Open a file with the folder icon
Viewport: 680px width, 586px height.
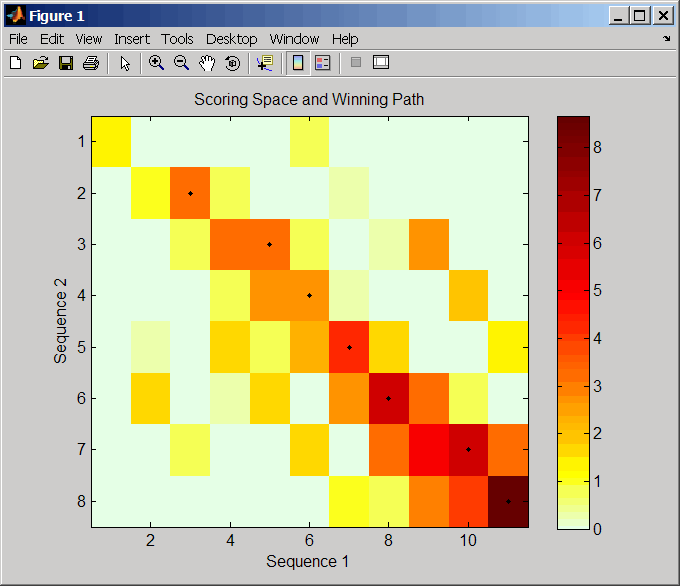tap(41, 63)
